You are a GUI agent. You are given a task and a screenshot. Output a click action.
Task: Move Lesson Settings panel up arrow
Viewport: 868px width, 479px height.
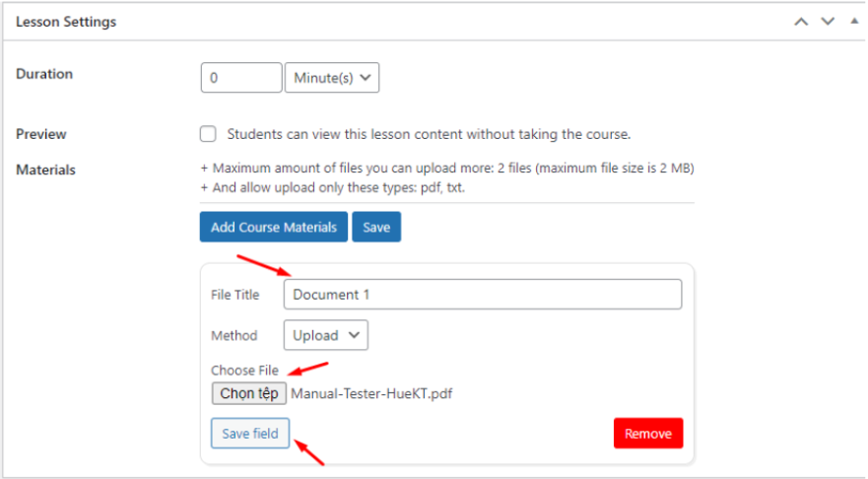click(x=800, y=22)
